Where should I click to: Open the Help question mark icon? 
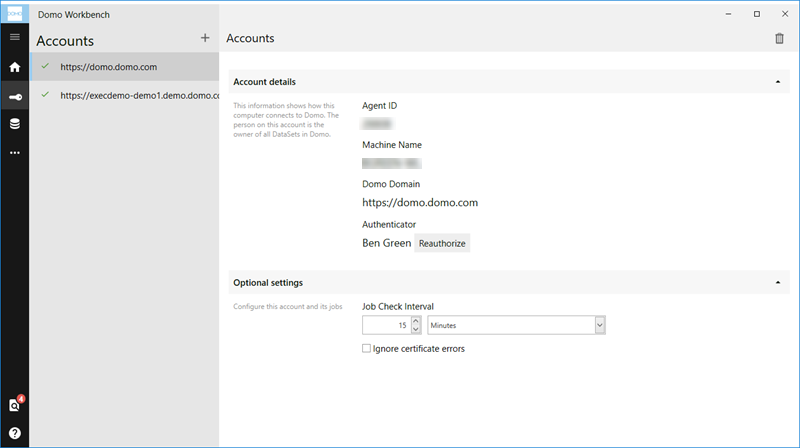tap(15, 433)
